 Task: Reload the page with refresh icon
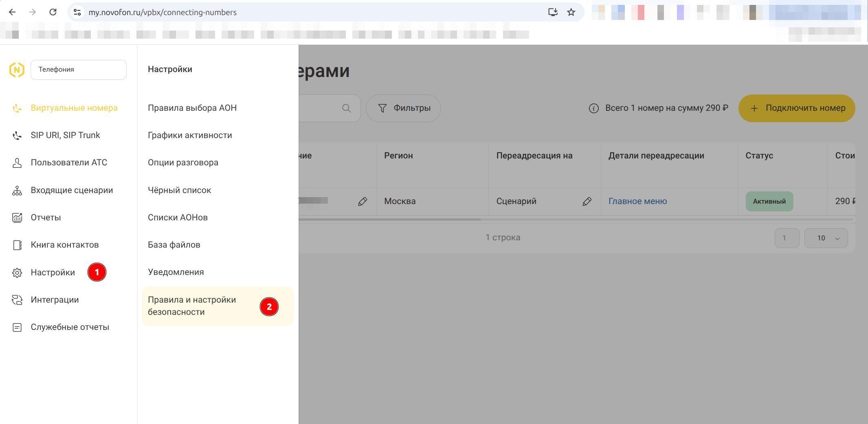point(53,12)
